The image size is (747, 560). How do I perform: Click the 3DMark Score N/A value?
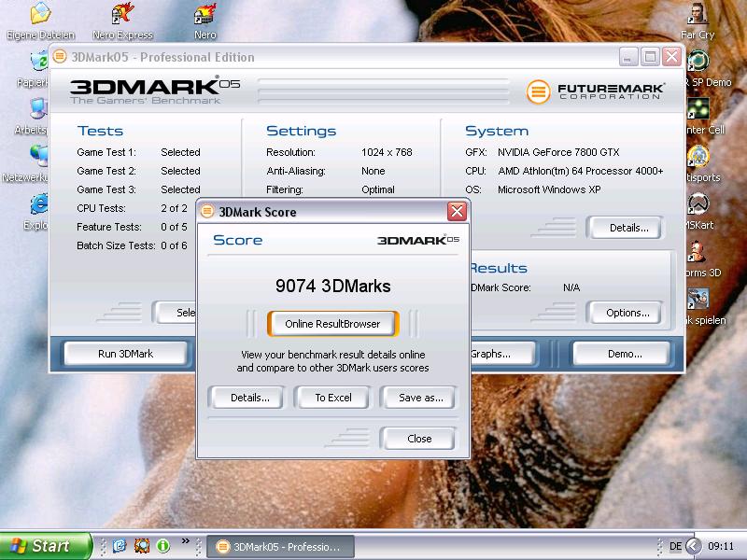[x=571, y=287]
